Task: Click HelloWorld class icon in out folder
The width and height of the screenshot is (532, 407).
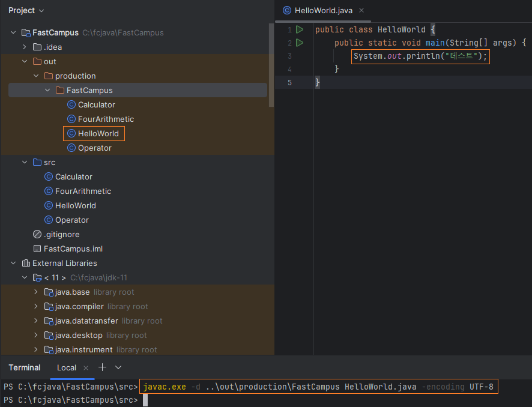Action: coord(71,133)
